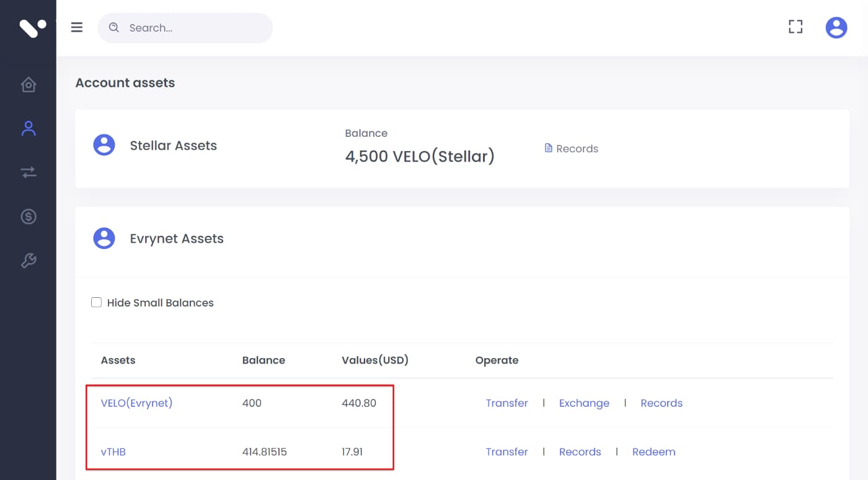This screenshot has height=480, width=868.
Task: Click Transfer for VELO(Evrynet)
Action: click(507, 403)
